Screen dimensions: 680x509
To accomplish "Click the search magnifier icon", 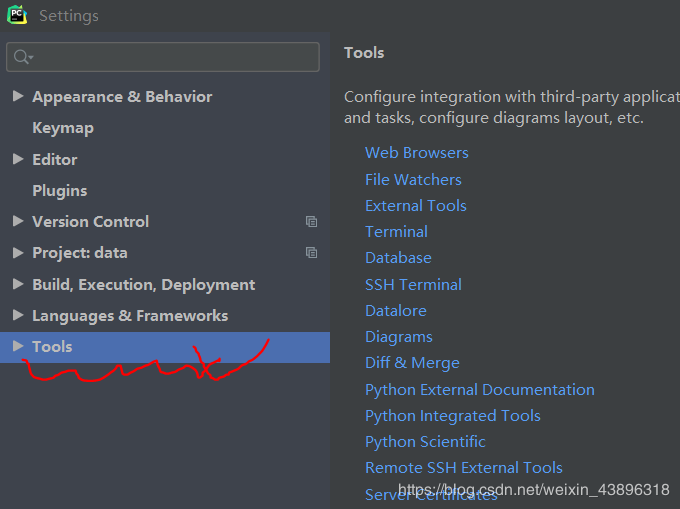I will 22,58.
